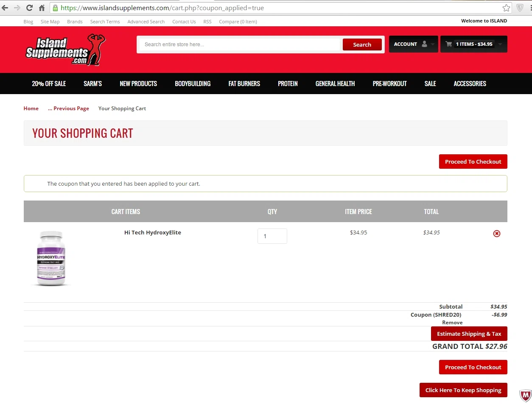Open the FAT BURNERS menu
Screen dimensions: 532x404
pos(244,84)
